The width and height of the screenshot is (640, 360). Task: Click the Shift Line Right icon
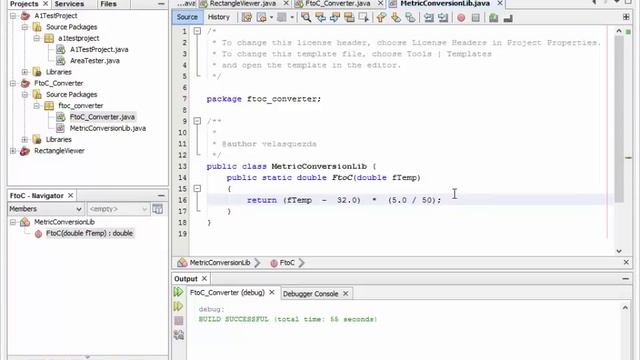coord(443,18)
